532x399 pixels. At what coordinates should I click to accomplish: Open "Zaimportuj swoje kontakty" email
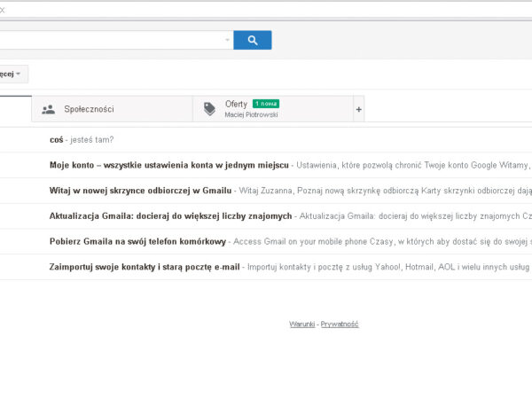pos(145,266)
